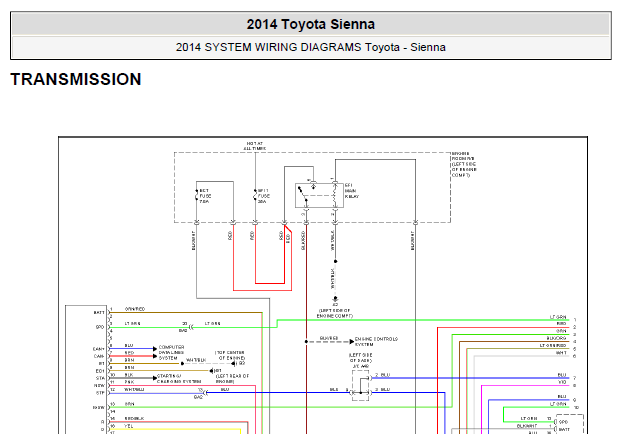The image size is (618, 434).
Task: Click the G2 ground symbol
Action: 235,363
